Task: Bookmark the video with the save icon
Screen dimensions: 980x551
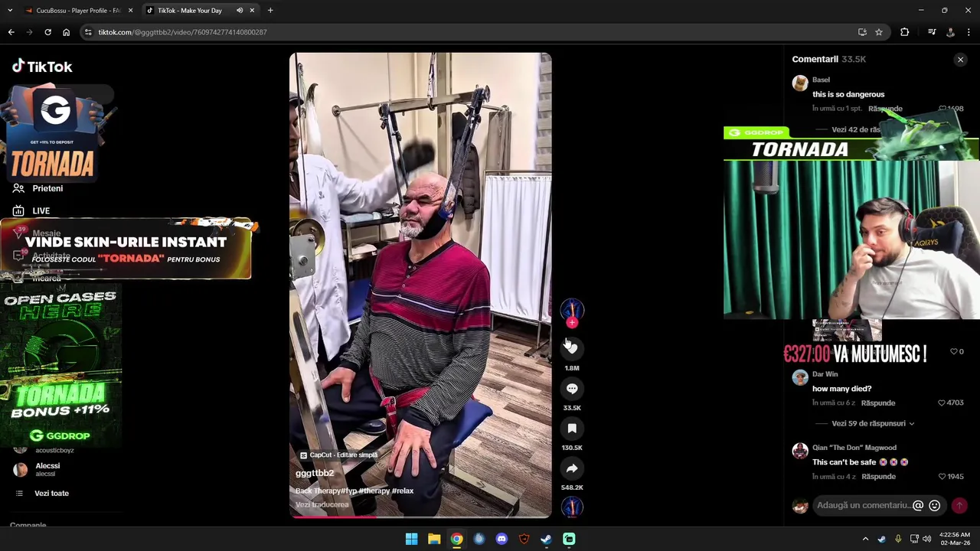Action: point(572,429)
